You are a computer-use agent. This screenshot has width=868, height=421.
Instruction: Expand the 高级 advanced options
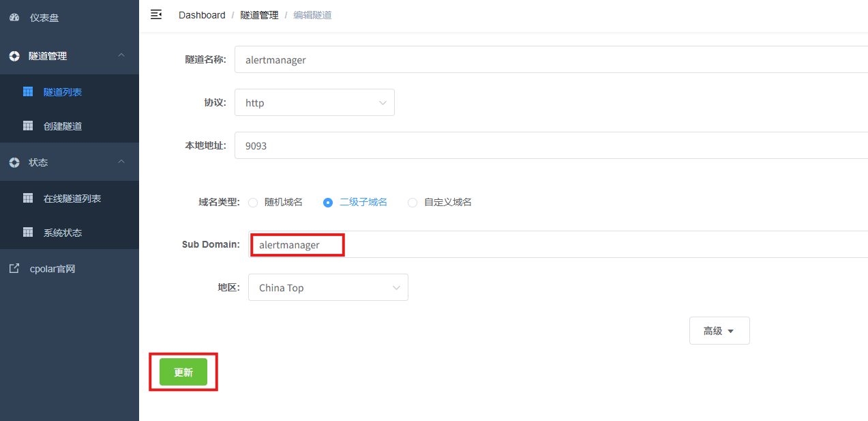click(719, 330)
